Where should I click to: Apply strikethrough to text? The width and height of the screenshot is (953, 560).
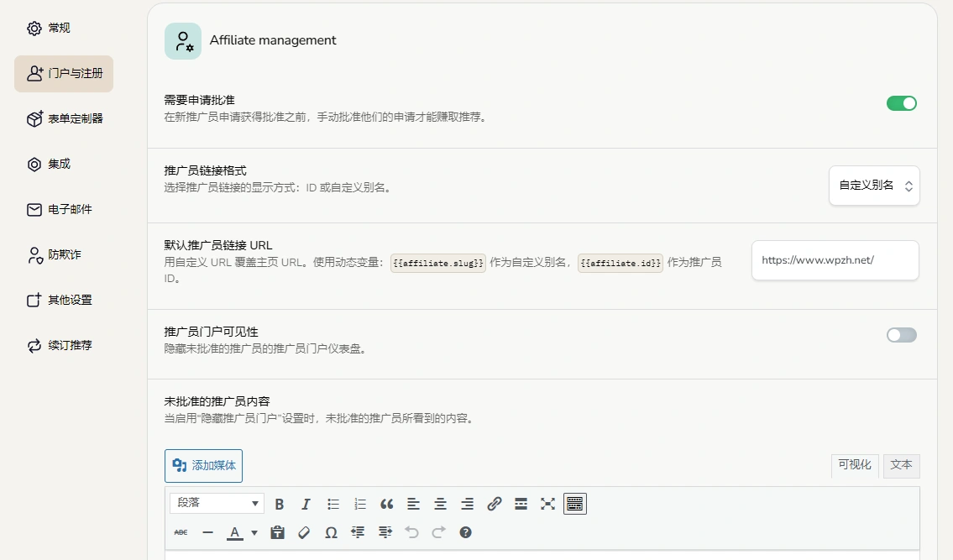pyautogui.click(x=180, y=531)
